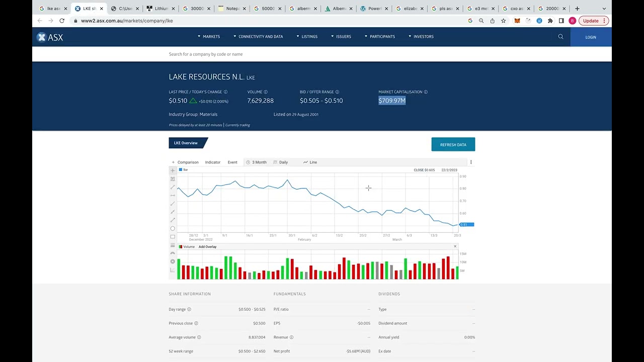Toggle the Volume legend swatch
This screenshot has height=362, width=644.
tap(181, 247)
